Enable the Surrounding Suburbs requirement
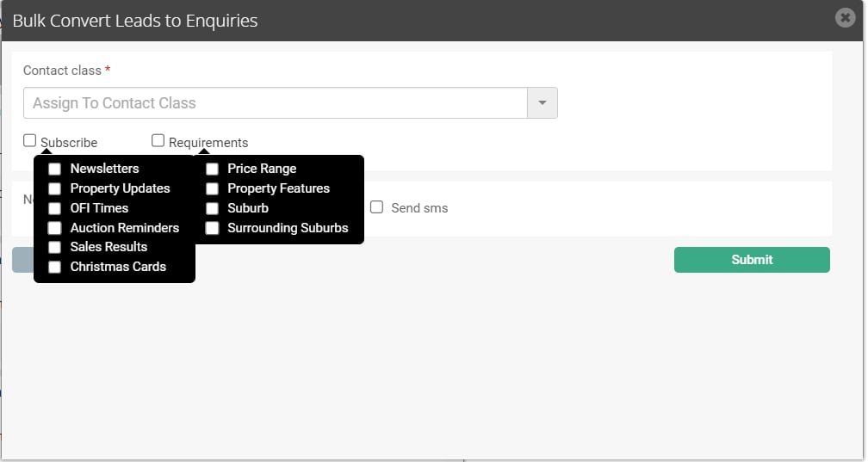Image resolution: width=868 pixels, height=462 pixels. (212, 228)
